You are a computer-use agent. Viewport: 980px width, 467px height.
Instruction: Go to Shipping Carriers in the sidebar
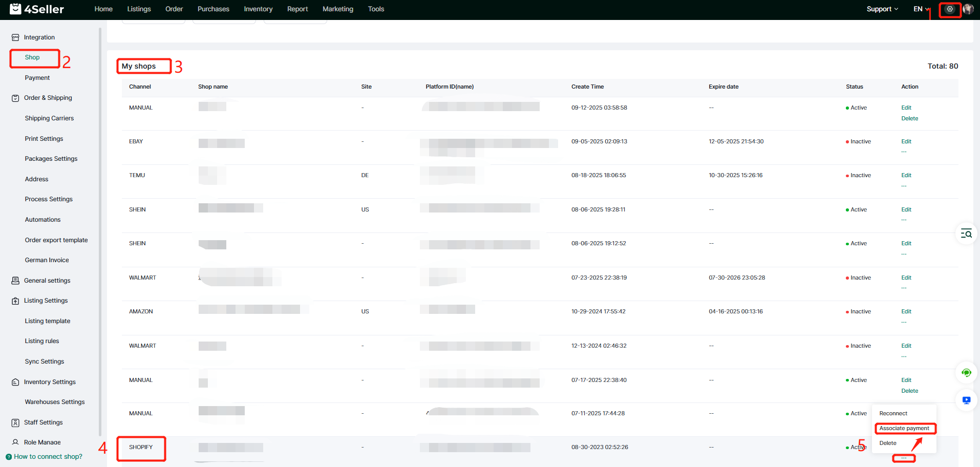click(x=49, y=118)
